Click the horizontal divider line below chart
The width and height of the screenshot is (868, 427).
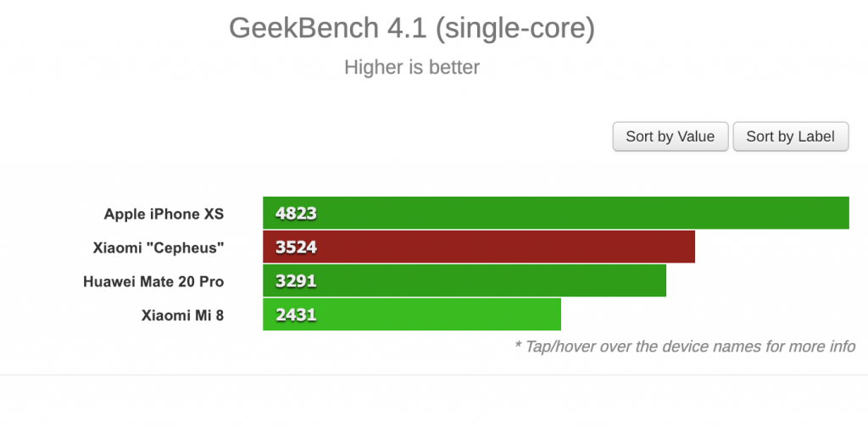[434, 375]
